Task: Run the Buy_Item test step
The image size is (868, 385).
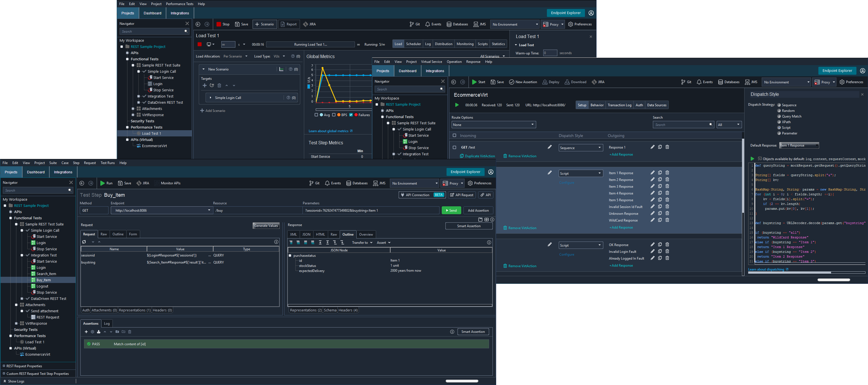Action: 106,183
